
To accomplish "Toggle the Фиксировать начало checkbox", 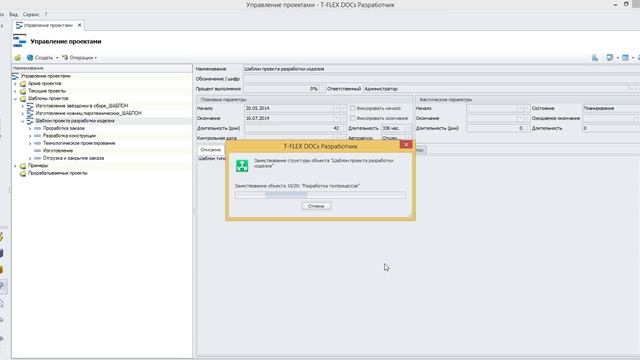I will coord(353,108).
